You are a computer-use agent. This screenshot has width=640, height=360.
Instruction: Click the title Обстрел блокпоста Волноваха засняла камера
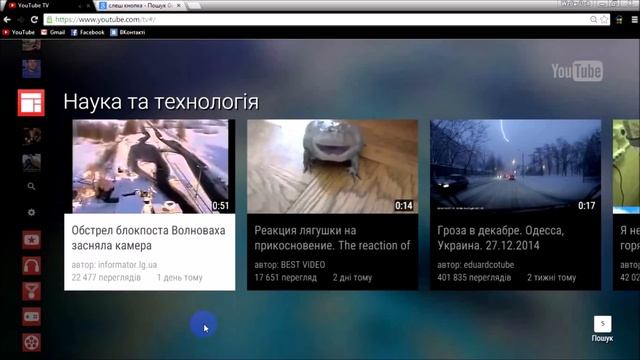point(149,238)
